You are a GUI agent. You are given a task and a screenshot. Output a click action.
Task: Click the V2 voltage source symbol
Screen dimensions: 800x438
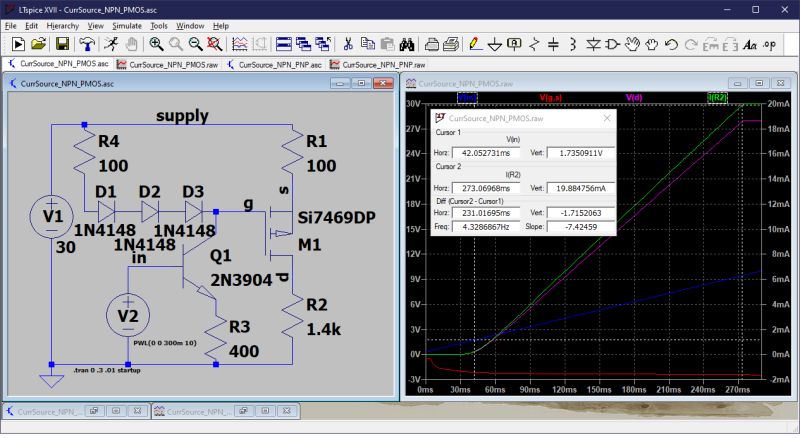(128, 315)
